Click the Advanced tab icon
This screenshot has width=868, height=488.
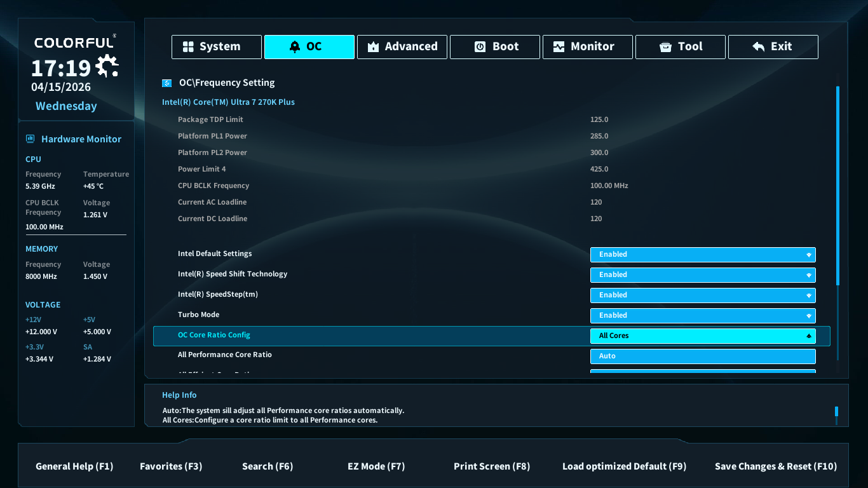[373, 47]
